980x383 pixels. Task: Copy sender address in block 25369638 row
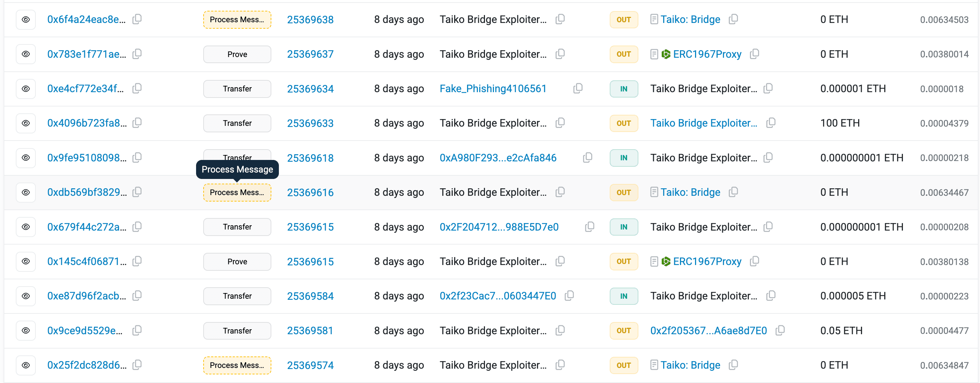(560, 19)
